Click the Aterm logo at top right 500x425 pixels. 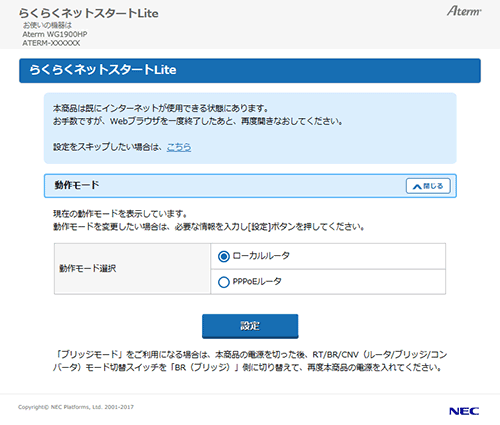pos(464,11)
